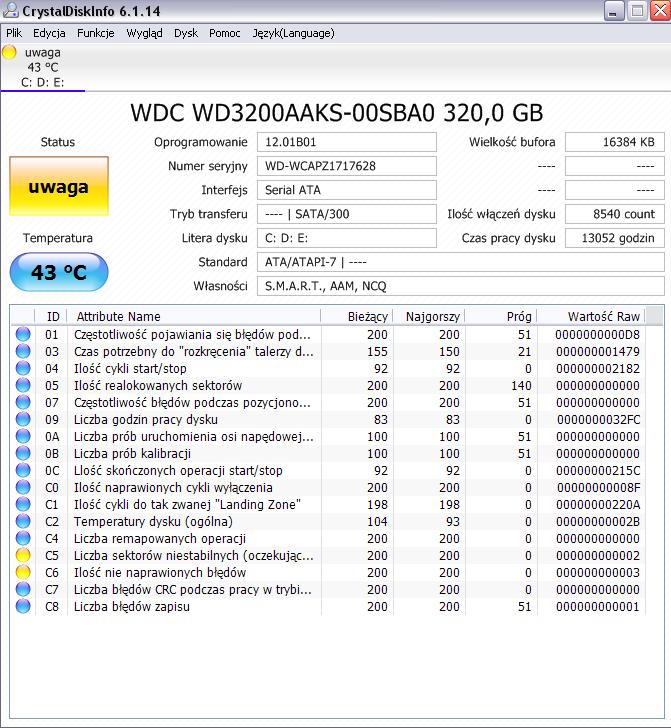Click the S.M.A.R.T., AAM, NCQ field

pos(461,286)
